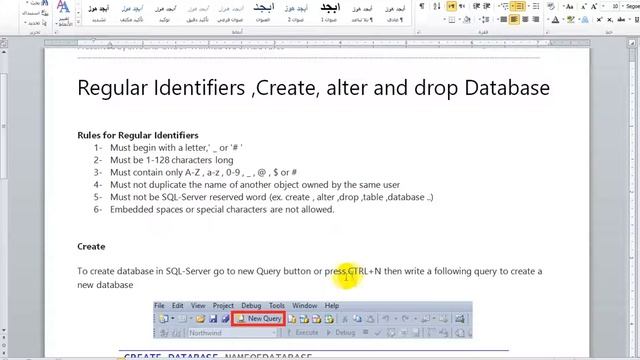Open the highlight color dropdown arrow
Viewport: 640px width, 360px height.
click(564, 19)
